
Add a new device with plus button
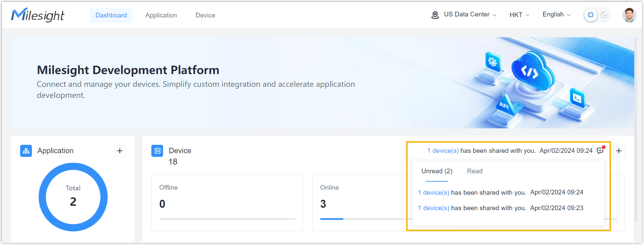[619, 151]
